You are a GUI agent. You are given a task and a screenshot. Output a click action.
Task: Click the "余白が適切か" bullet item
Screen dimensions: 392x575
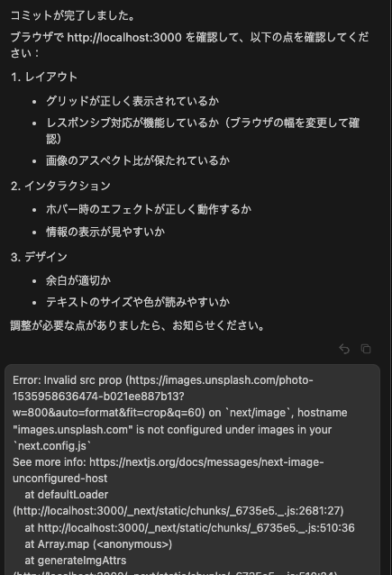tap(78, 280)
